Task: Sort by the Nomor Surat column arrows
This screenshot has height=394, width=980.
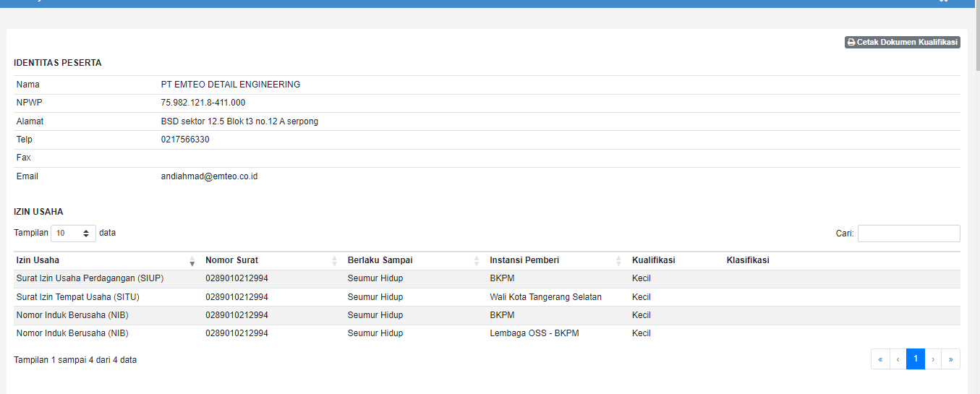Action: pyautogui.click(x=334, y=261)
